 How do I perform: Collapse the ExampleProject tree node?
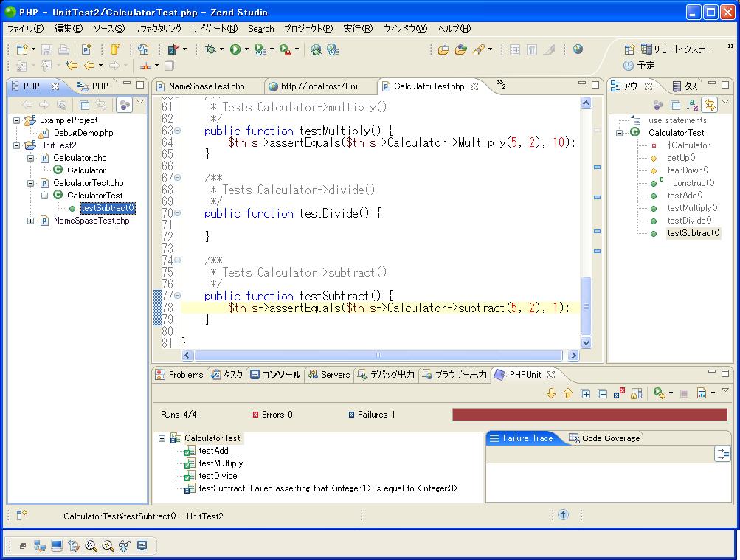[17, 120]
